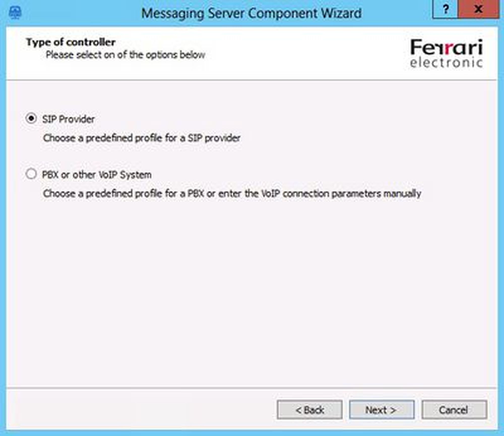Go back with the '< Back' button
This screenshot has height=436, width=504.
click(309, 410)
